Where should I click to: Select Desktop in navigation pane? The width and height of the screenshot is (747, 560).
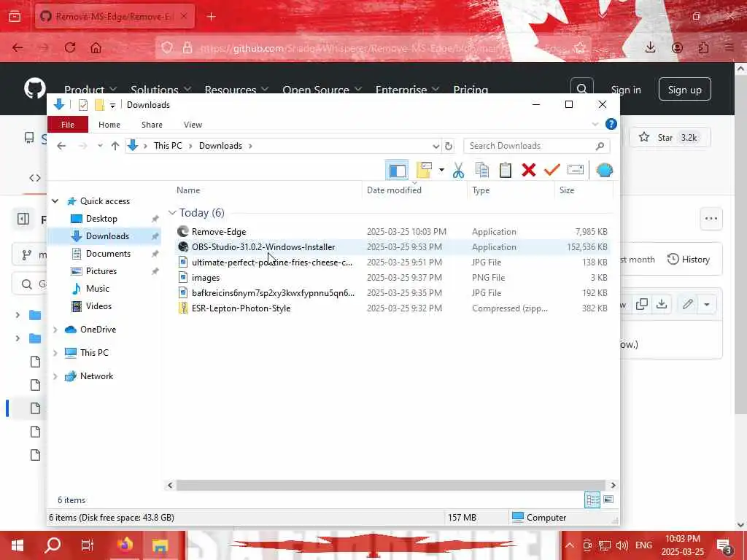point(101,219)
